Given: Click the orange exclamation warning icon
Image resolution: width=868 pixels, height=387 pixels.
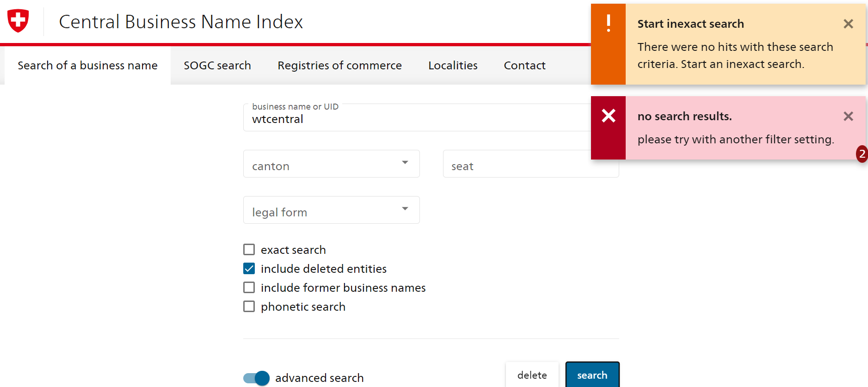Looking at the screenshot, I should [608, 23].
